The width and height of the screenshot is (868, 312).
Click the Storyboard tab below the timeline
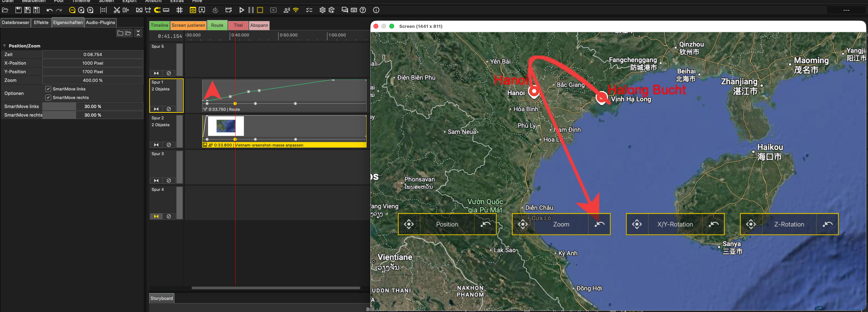162,298
